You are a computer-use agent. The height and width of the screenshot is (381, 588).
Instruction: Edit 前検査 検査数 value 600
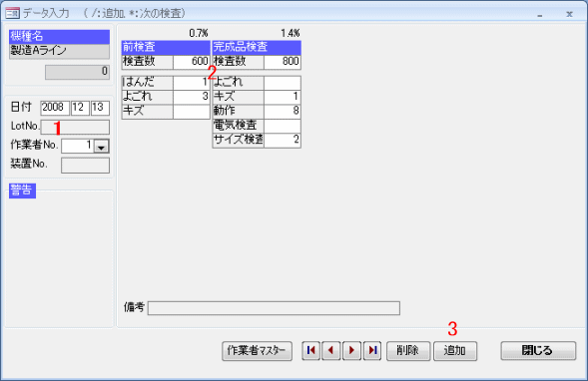[x=192, y=62]
